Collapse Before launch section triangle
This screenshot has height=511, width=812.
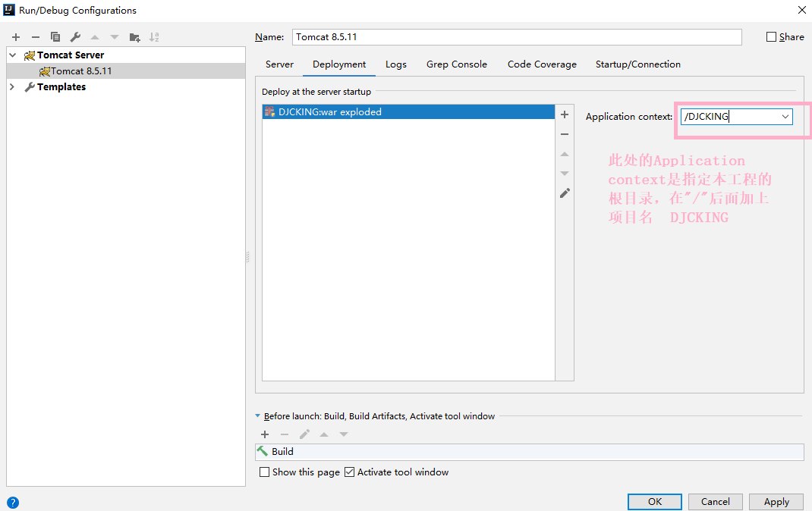pos(258,415)
